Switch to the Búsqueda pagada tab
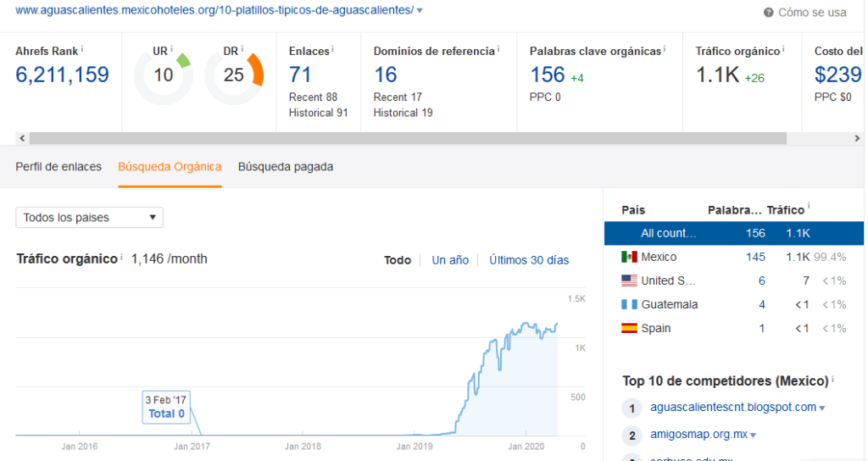This screenshot has width=868, height=461. (286, 167)
